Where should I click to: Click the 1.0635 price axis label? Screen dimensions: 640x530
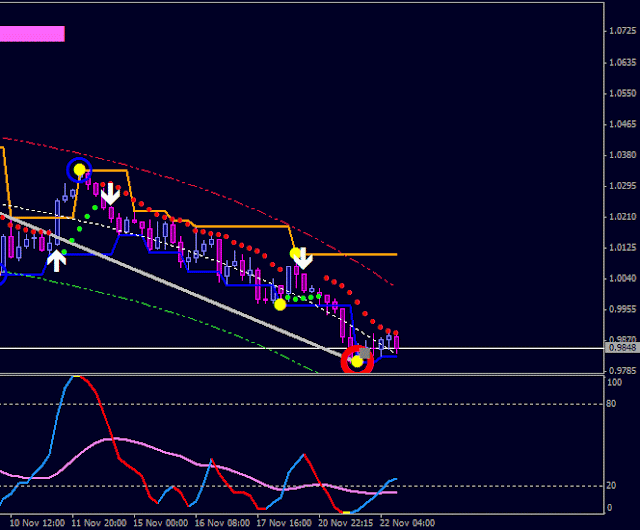coord(622,62)
